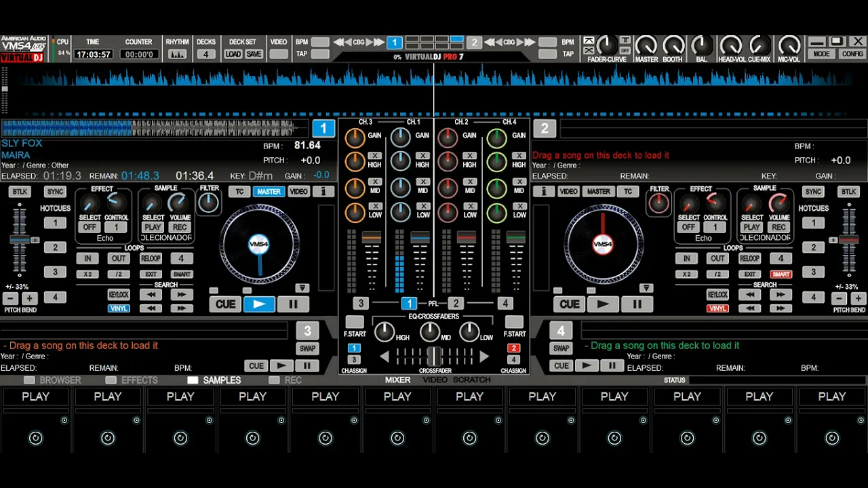The height and width of the screenshot is (488, 868).
Task: Click RELOOP on deck 1
Action: pos(151,258)
